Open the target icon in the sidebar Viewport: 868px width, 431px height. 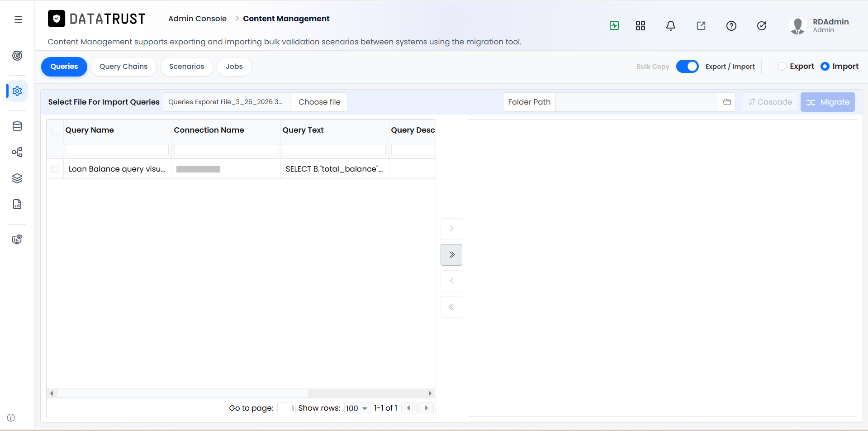[17, 56]
